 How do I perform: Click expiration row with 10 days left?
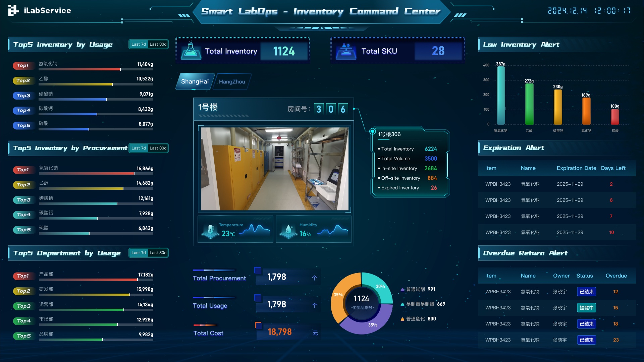pyautogui.click(x=557, y=232)
